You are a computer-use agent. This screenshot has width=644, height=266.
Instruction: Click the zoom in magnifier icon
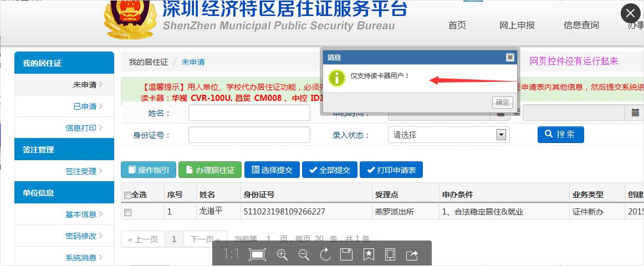(x=282, y=254)
